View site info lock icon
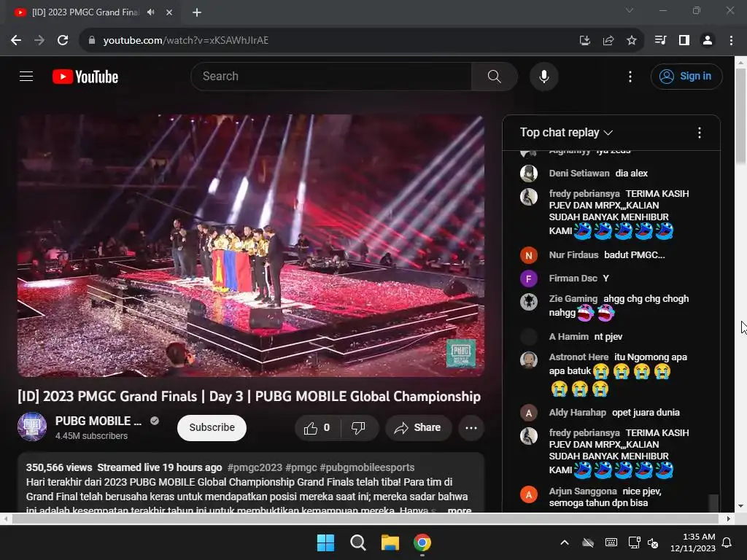This screenshot has width=747, height=560. tap(92, 41)
